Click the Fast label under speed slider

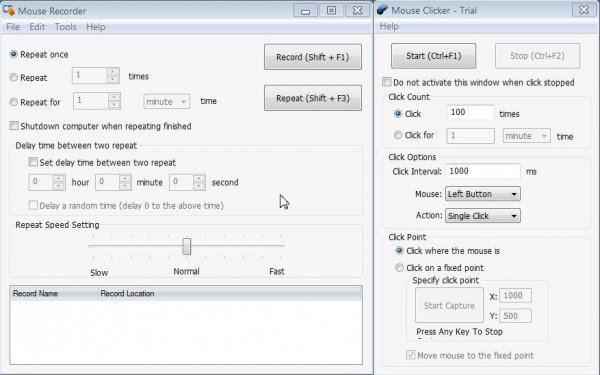[277, 271]
